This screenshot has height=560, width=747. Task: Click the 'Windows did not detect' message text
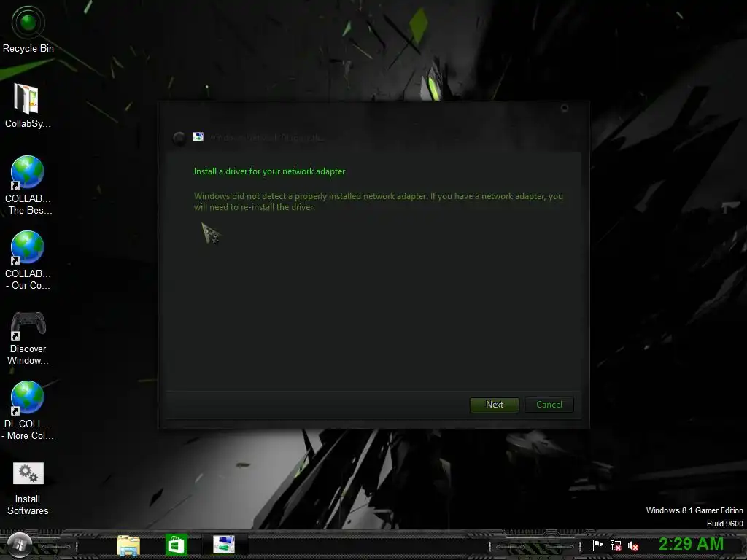(379, 201)
